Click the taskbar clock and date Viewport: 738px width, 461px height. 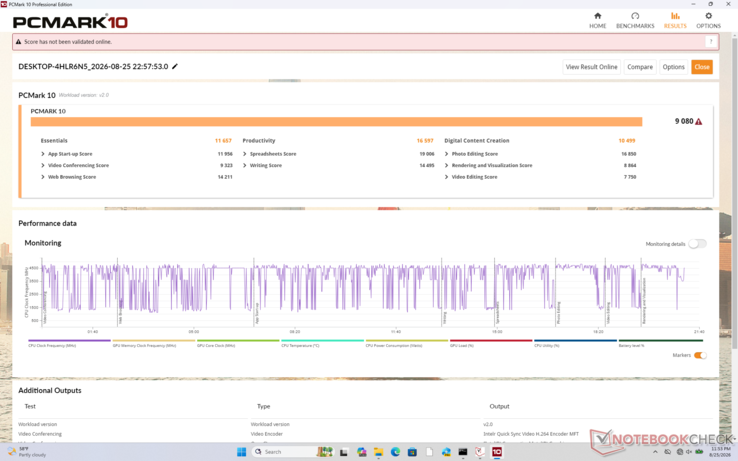(720, 452)
